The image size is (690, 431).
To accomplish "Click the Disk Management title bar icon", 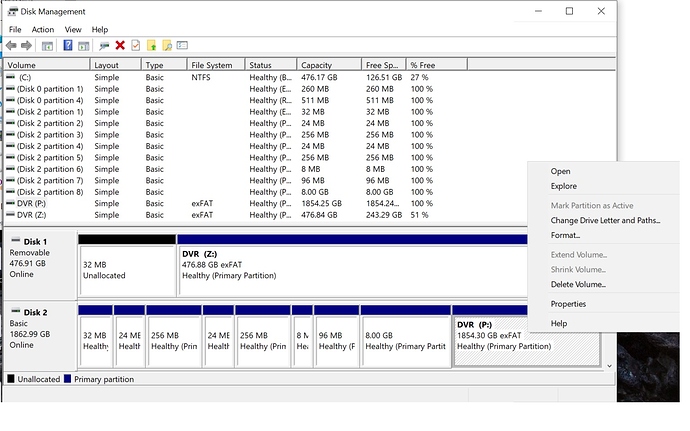I will tap(11, 12).
